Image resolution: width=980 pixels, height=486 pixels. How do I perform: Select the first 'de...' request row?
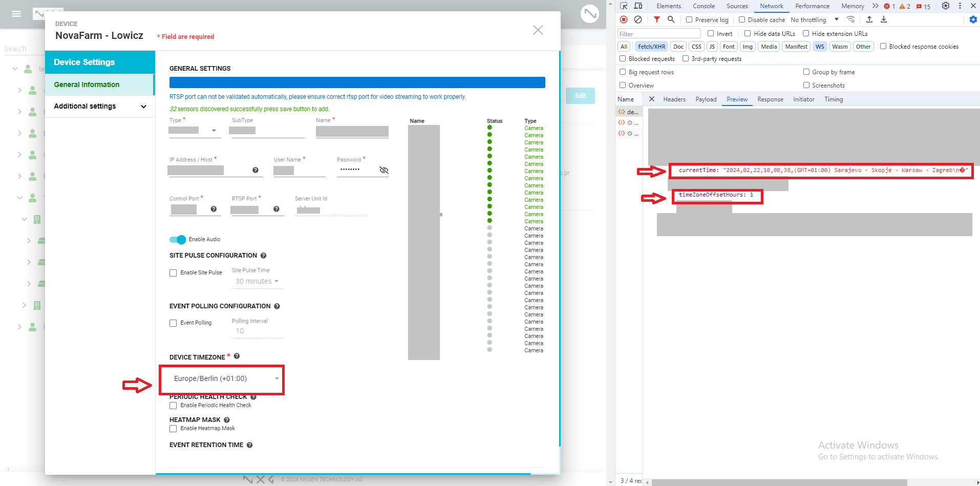(628, 112)
